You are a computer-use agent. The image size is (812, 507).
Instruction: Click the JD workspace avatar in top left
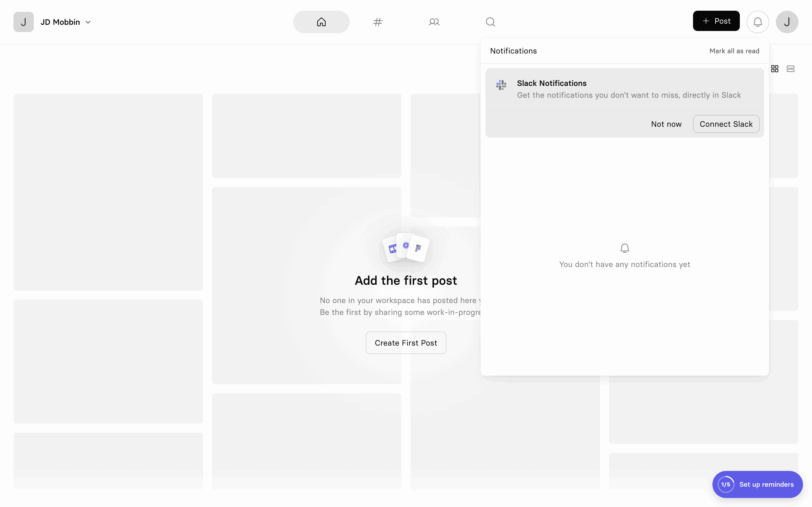tap(23, 22)
